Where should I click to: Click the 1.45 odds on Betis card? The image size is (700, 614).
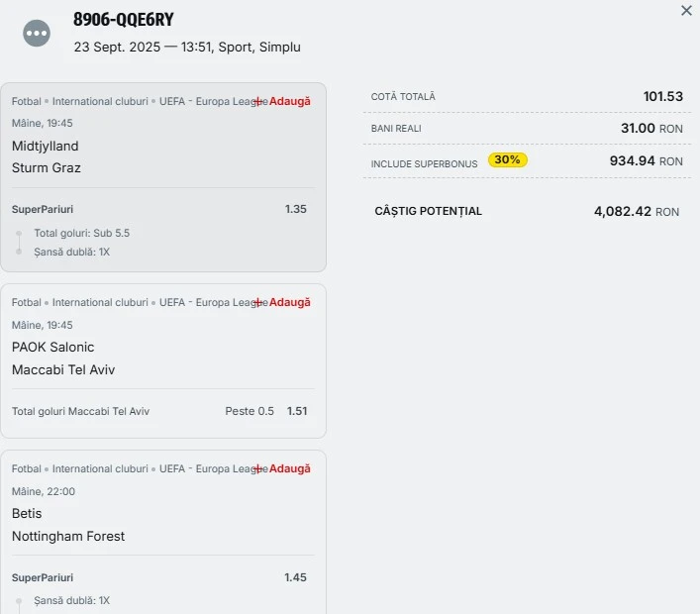295,577
